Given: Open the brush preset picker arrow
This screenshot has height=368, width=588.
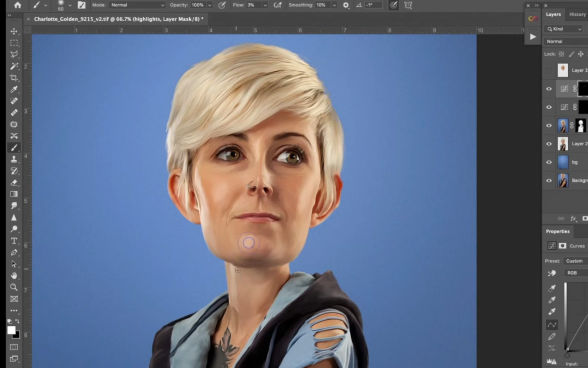Looking at the screenshot, I should tap(70, 5).
